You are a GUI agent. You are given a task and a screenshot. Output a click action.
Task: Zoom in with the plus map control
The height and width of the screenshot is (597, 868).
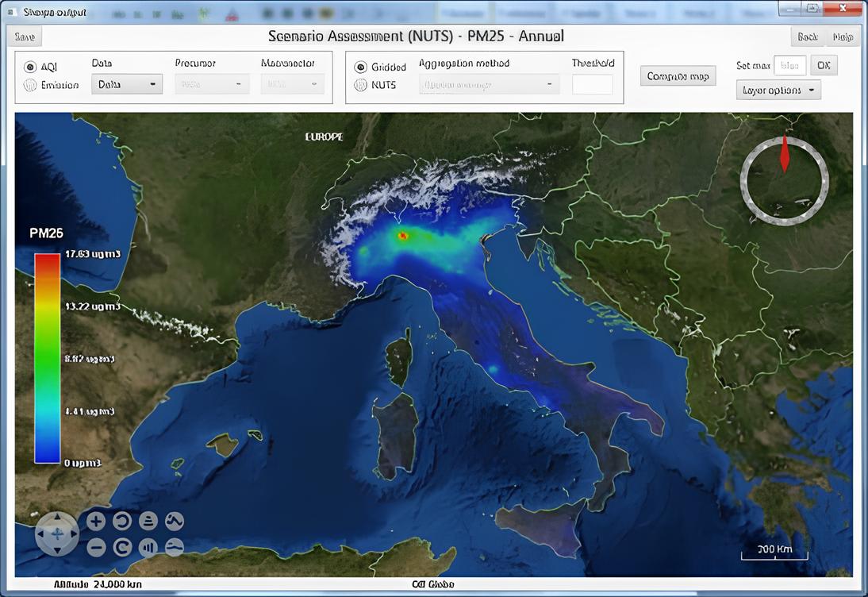coord(96,521)
